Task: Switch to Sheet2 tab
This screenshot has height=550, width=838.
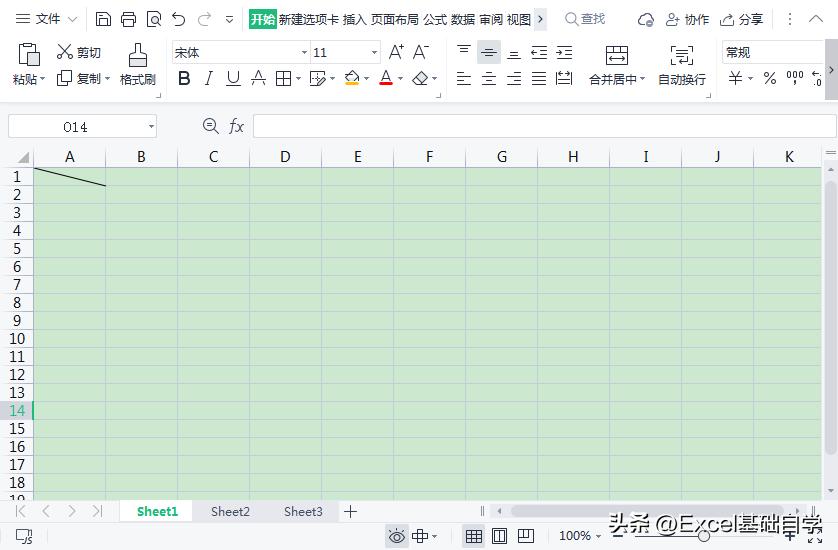Action: tap(230, 512)
